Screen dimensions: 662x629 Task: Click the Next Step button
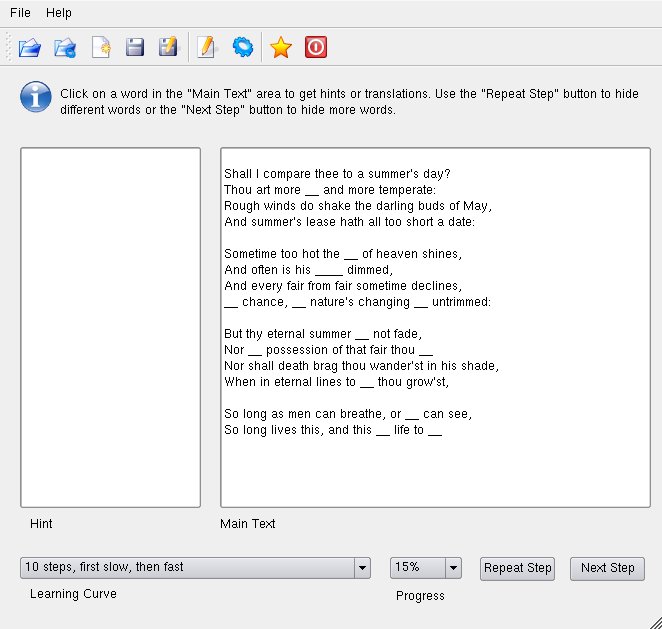[607, 568]
